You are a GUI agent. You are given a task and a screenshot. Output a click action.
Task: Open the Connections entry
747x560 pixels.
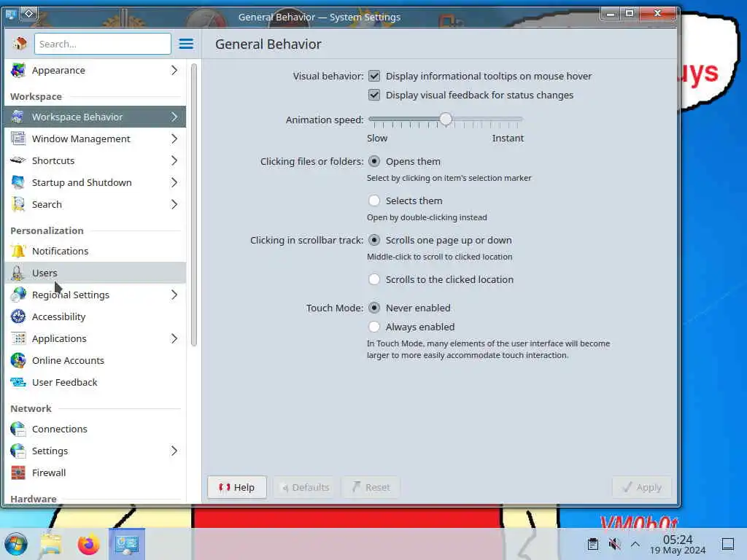(96, 429)
